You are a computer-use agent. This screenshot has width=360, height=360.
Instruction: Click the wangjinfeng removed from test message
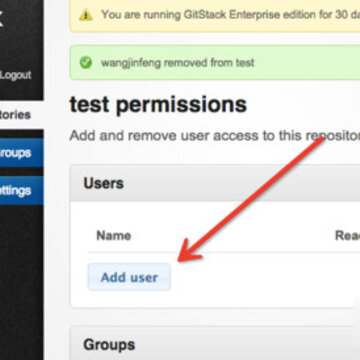coord(178,63)
